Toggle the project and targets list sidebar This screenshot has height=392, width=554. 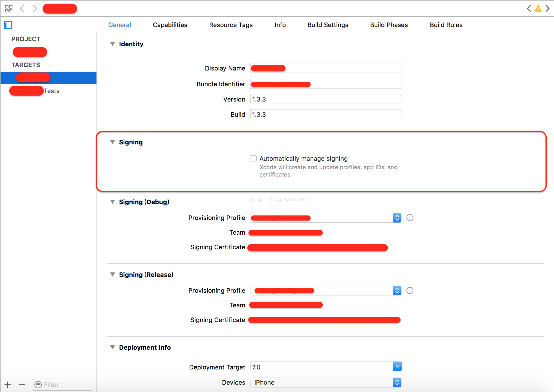pos(8,25)
